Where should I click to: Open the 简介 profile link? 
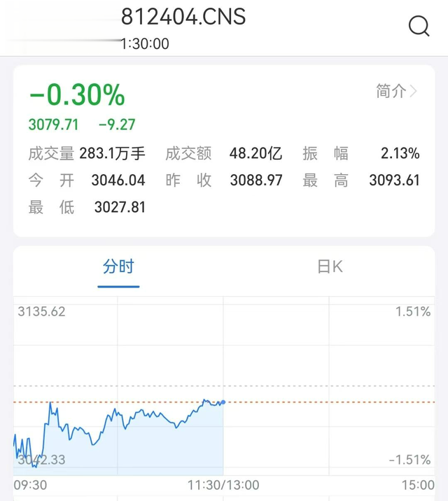(391, 91)
